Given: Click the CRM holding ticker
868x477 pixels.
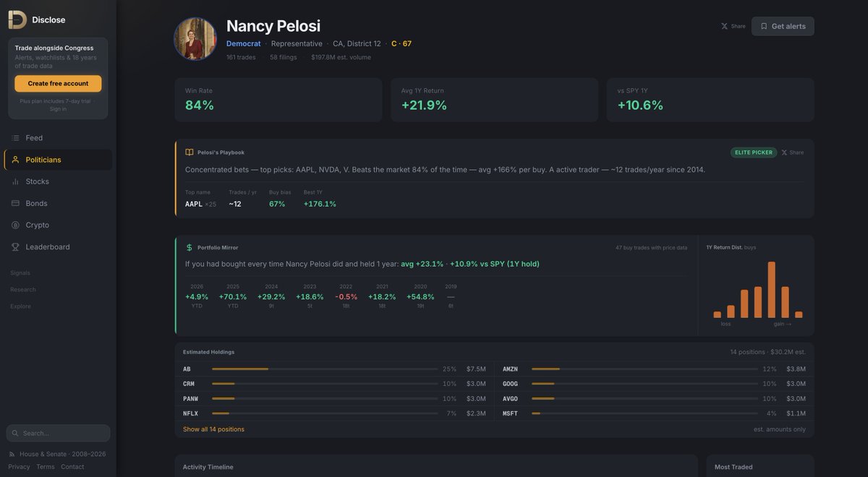Looking at the screenshot, I should click(189, 384).
